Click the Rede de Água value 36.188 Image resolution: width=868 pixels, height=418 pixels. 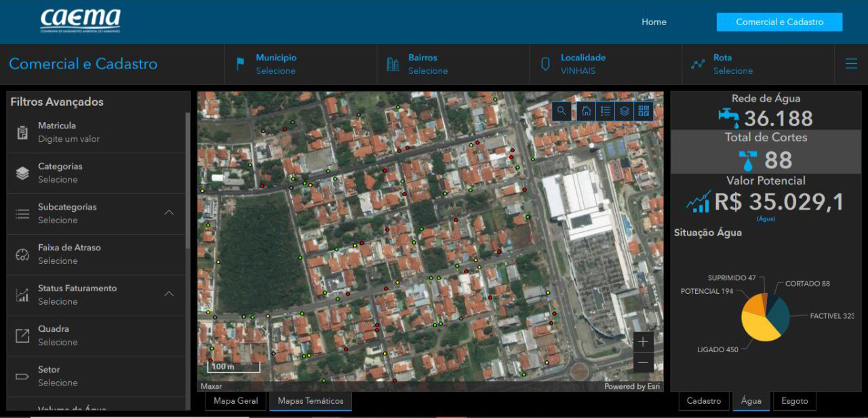(x=778, y=119)
